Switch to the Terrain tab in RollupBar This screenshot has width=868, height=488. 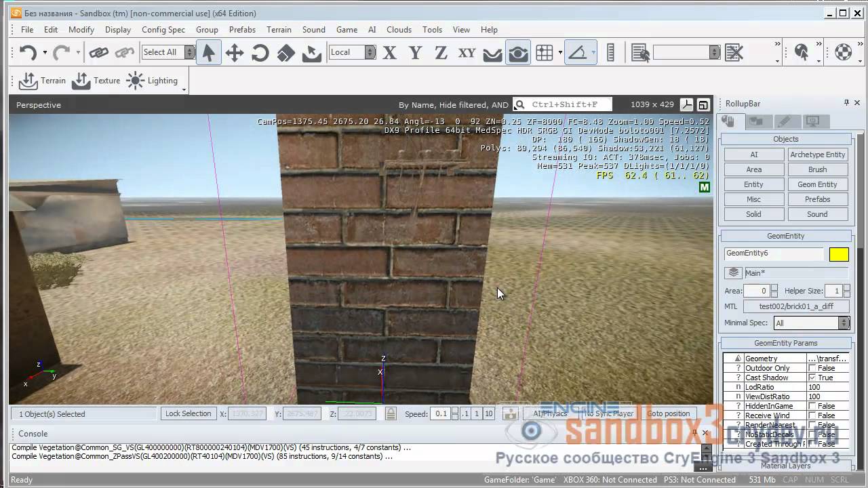756,122
